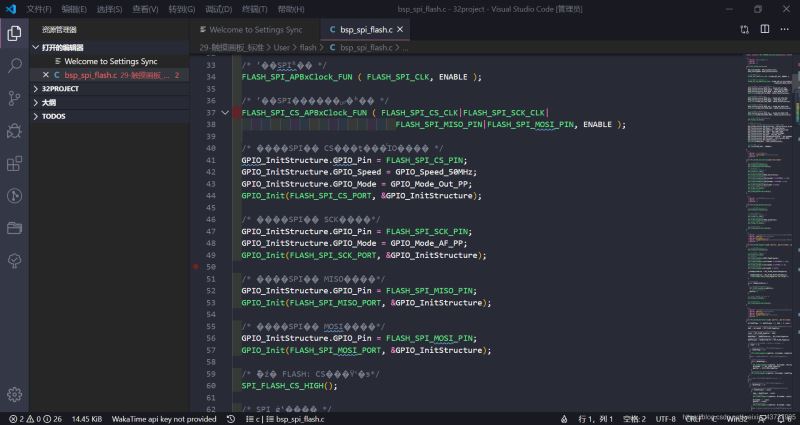Click line number 57 in the gutter
800x425 pixels.
point(211,350)
